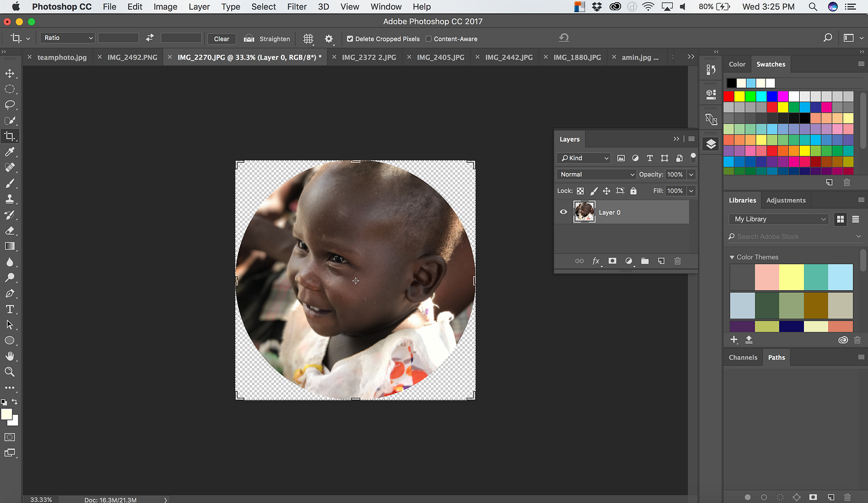Open the Filter menu

click(297, 7)
